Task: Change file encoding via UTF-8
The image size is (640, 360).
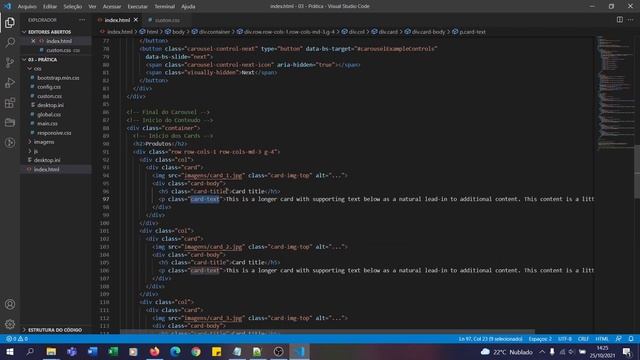Action: click(x=565, y=339)
